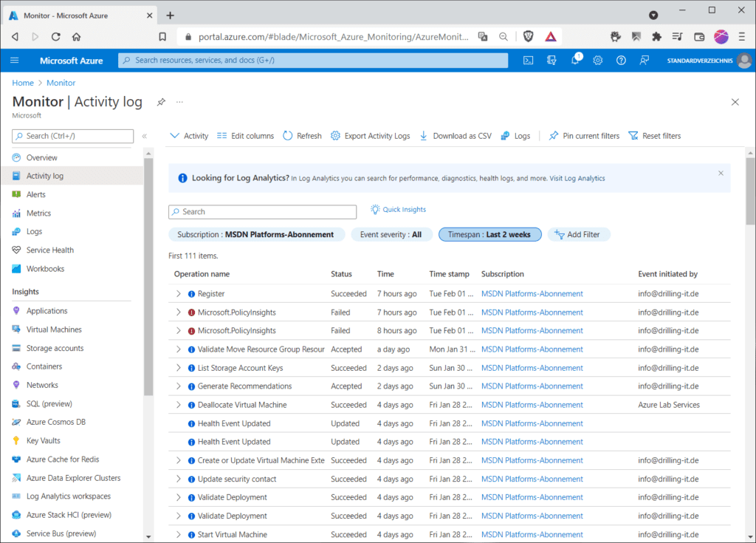Image resolution: width=756 pixels, height=543 pixels.
Task: Expand the Update security contact row
Action: [179, 479]
